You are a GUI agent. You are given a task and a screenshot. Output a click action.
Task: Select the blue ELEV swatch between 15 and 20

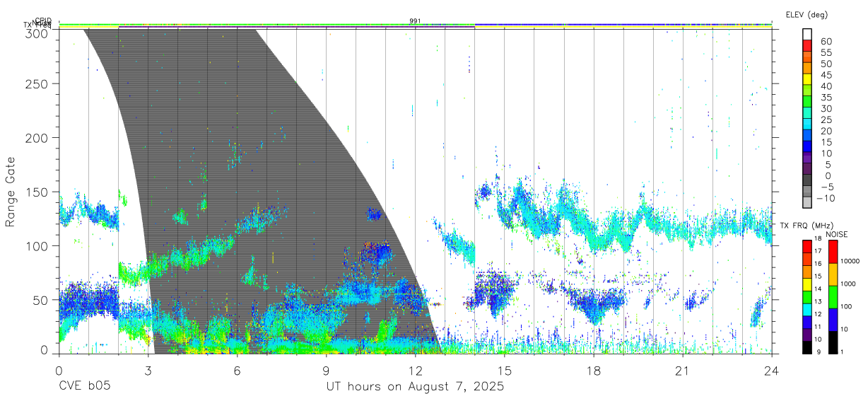pyautogui.click(x=807, y=136)
